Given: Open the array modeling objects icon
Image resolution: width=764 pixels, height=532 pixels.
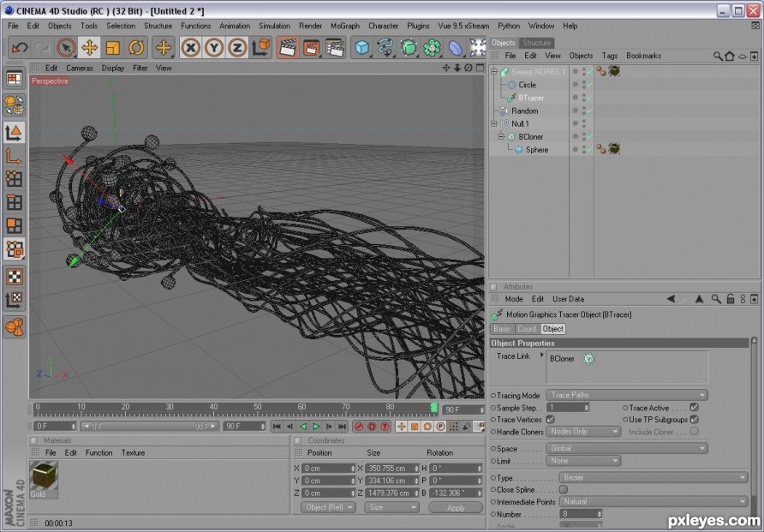Looking at the screenshot, I should coord(433,48).
